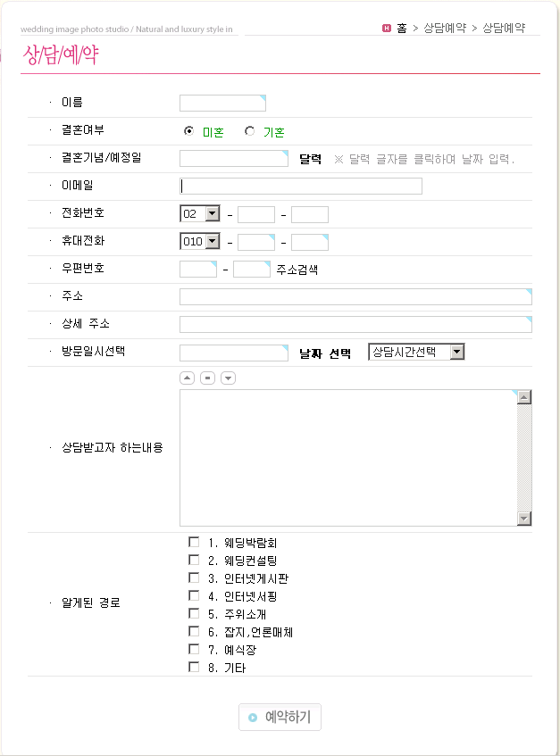Click the textarea scrollbar up arrow
The width and height of the screenshot is (560, 756).
point(524,397)
